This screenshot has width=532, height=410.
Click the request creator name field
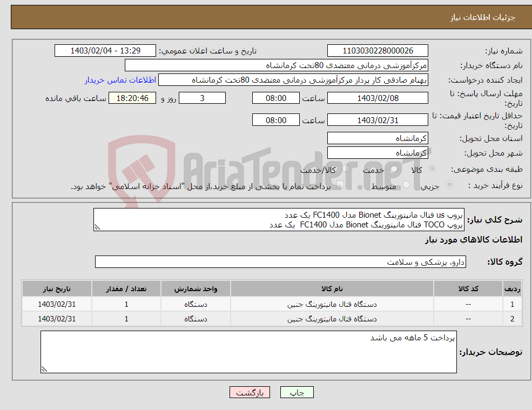point(293,80)
